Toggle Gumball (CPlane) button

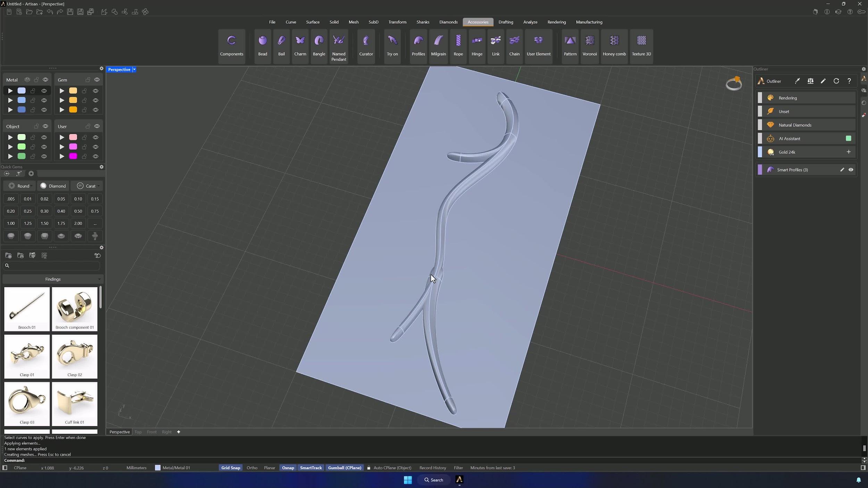pyautogui.click(x=344, y=468)
